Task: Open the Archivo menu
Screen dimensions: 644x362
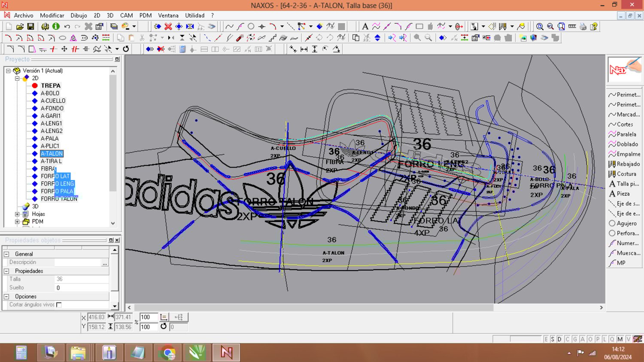Action: click(x=24, y=15)
